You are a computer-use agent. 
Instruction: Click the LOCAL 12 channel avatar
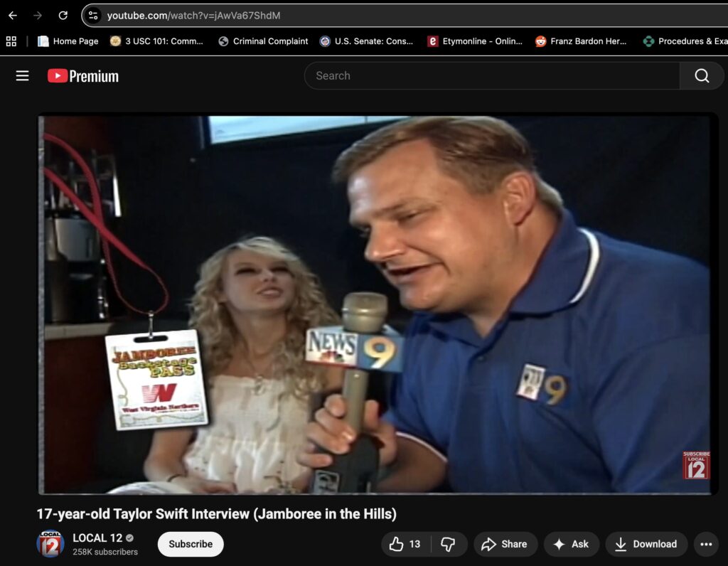(50, 544)
